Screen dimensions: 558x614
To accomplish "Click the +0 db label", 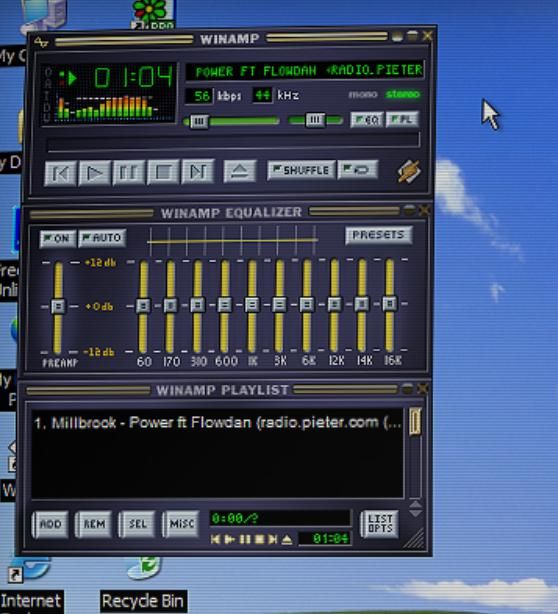I will [x=99, y=306].
